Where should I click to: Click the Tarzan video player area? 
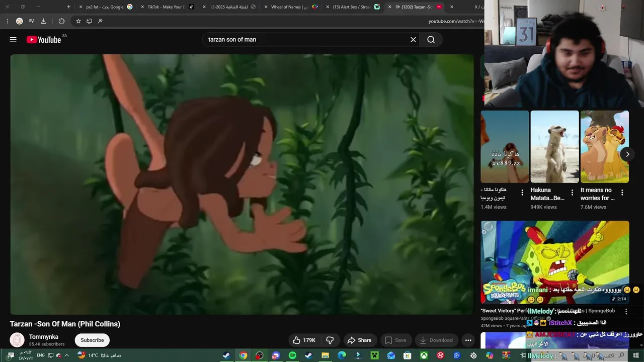pos(242,185)
